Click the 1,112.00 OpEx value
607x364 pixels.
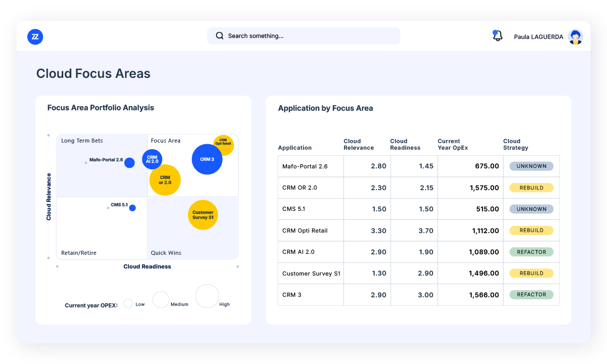485,231
